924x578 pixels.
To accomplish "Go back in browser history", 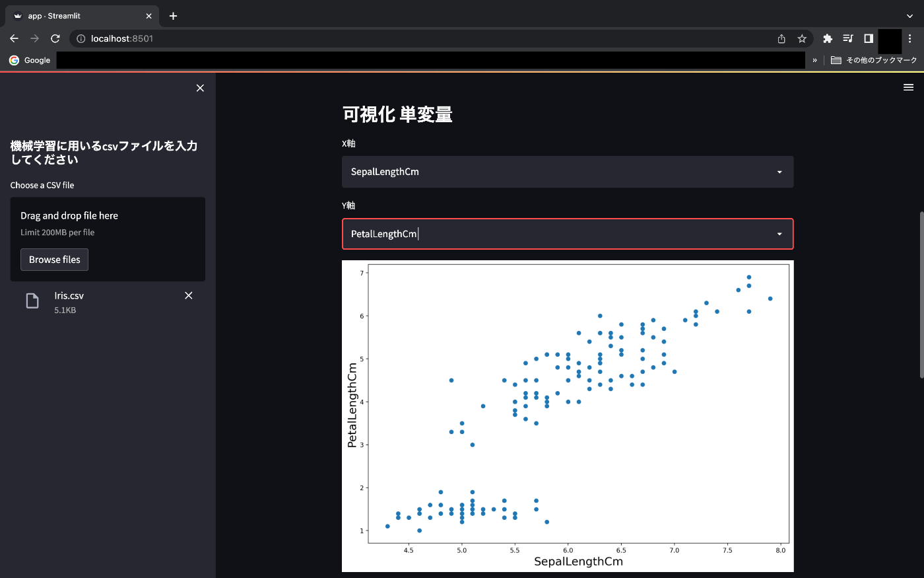I will click(x=14, y=38).
